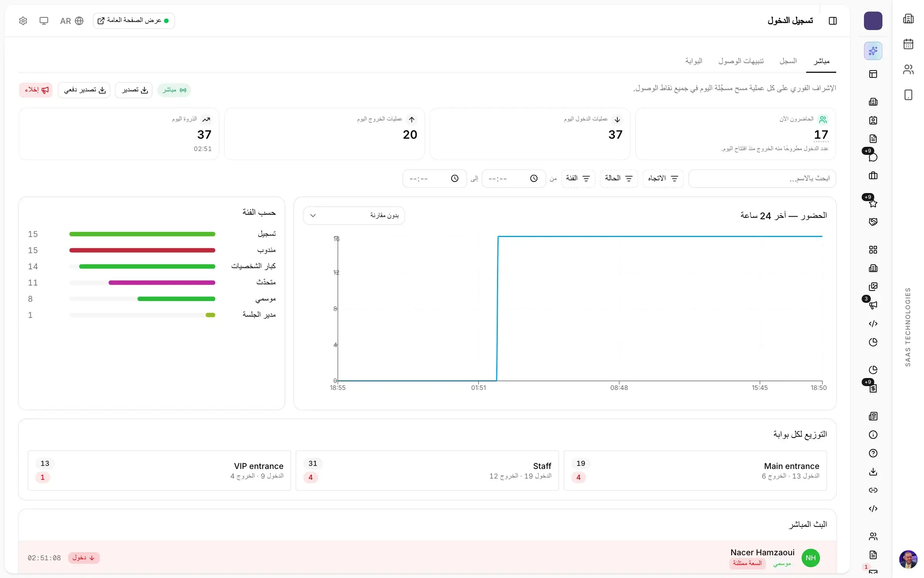Click the user profile avatar photo
The image size is (924, 578).
click(x=908, y=559)
